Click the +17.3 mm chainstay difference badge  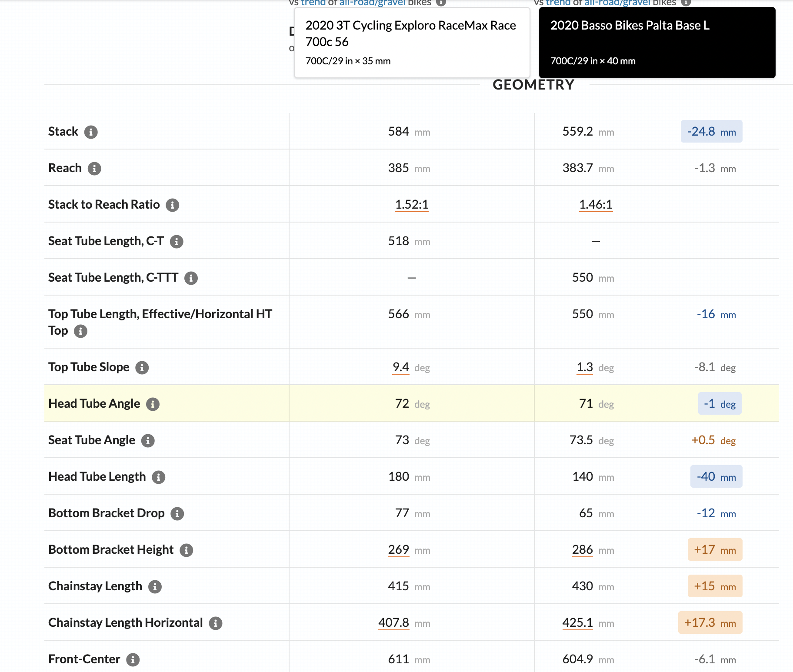(710, 623)
